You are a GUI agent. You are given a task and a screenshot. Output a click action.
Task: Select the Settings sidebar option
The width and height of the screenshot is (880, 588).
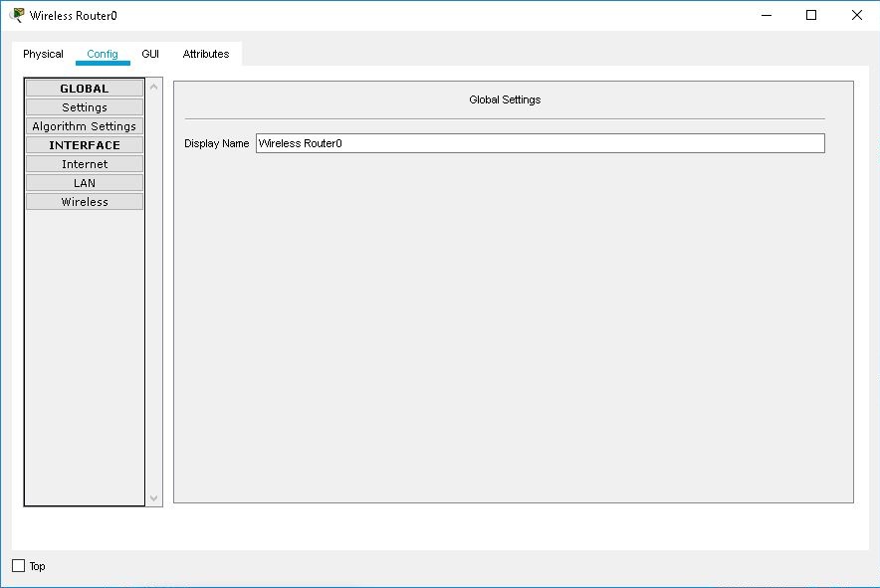[84, 106]
